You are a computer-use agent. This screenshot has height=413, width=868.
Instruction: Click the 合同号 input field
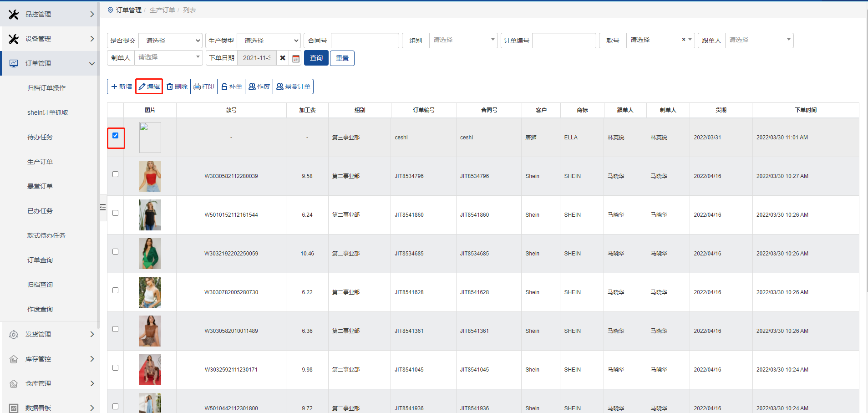[x=365, y=41]
